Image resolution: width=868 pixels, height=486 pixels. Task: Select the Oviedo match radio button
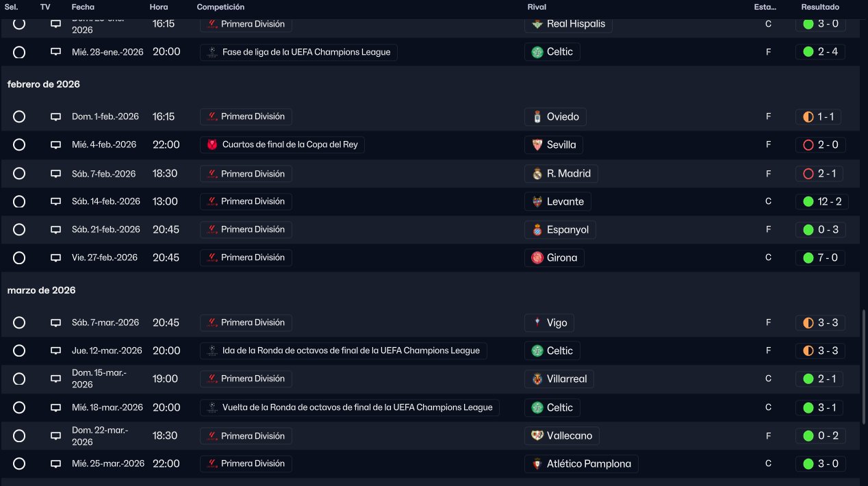pos(19,117)
